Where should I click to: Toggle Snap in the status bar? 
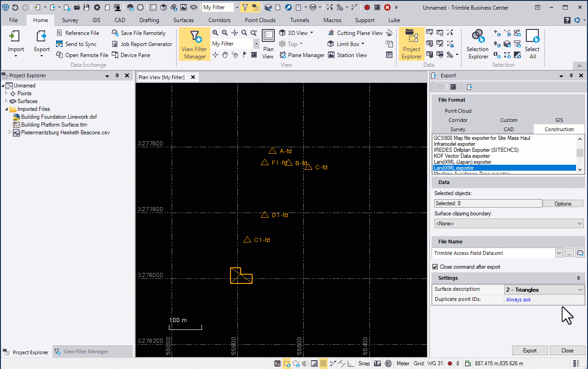tap(364, 363)
